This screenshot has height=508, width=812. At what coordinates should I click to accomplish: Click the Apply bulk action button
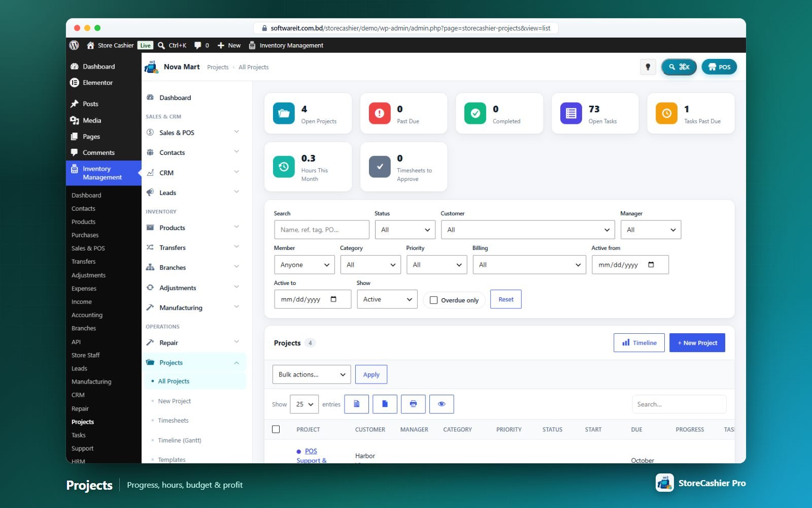[371, 374]
